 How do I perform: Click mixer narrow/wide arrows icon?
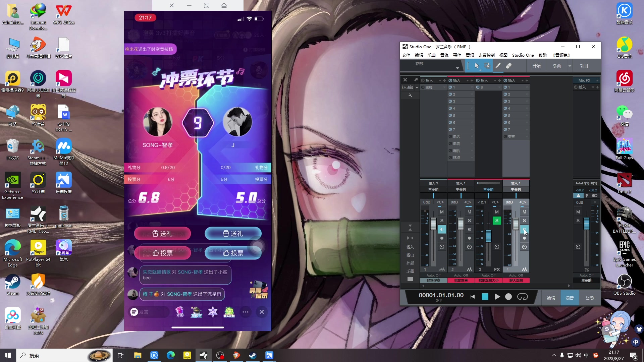410,238
